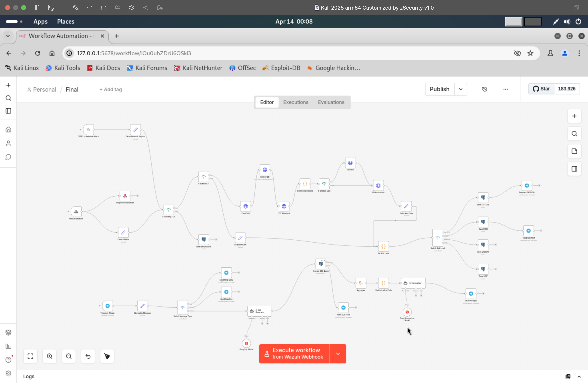The width and height of the screenshot is (588, 383).
Task: Click the Tidy up nodes icon
Action: 107,356
